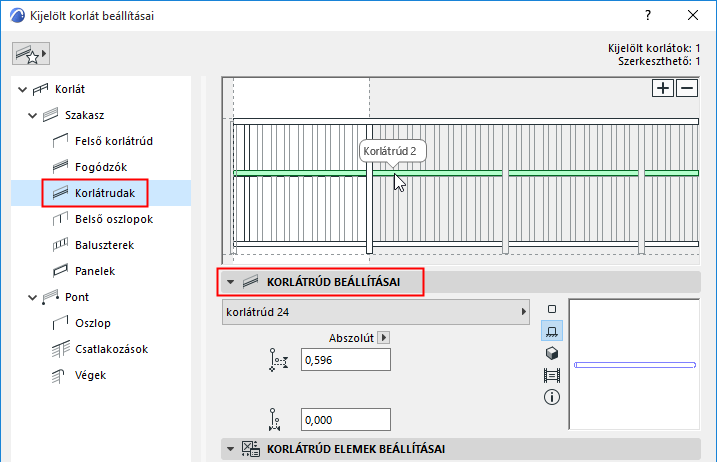Click the Korlát railing icon
This screenshot has width=717, height=462.
(40, 89)
